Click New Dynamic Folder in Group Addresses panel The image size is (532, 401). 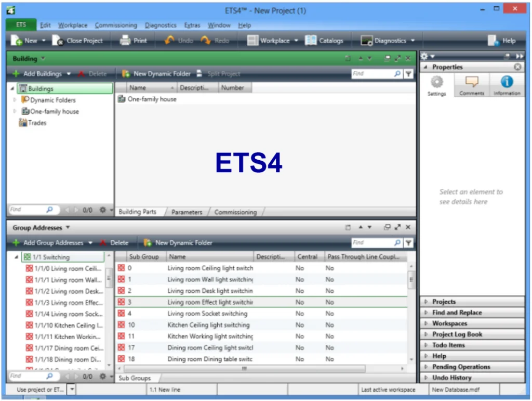[x=178, y=242]
